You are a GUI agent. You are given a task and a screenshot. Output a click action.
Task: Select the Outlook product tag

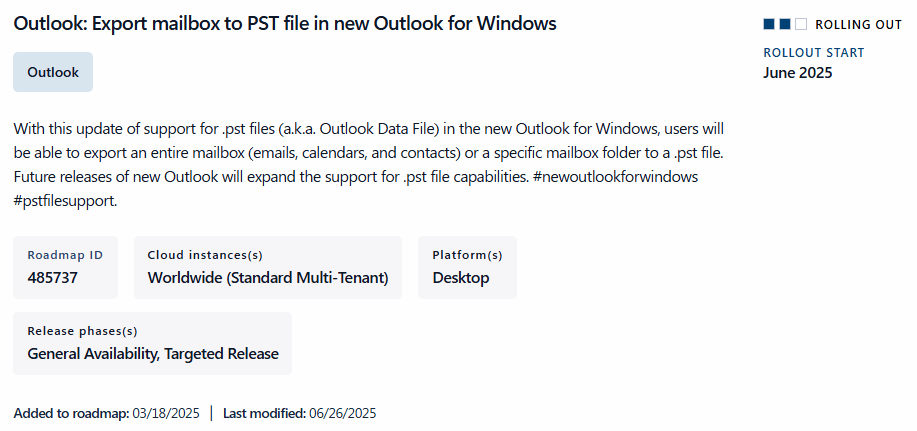tap(53, 72)
